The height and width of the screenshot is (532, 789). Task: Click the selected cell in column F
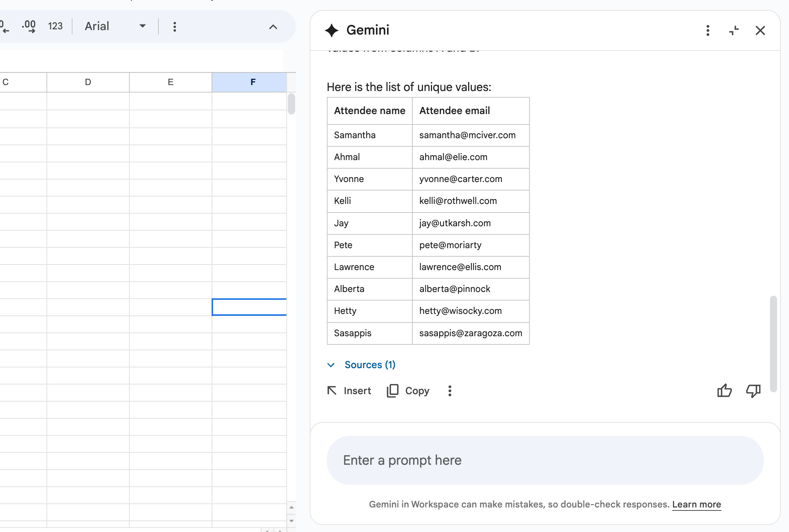[249, 307]
